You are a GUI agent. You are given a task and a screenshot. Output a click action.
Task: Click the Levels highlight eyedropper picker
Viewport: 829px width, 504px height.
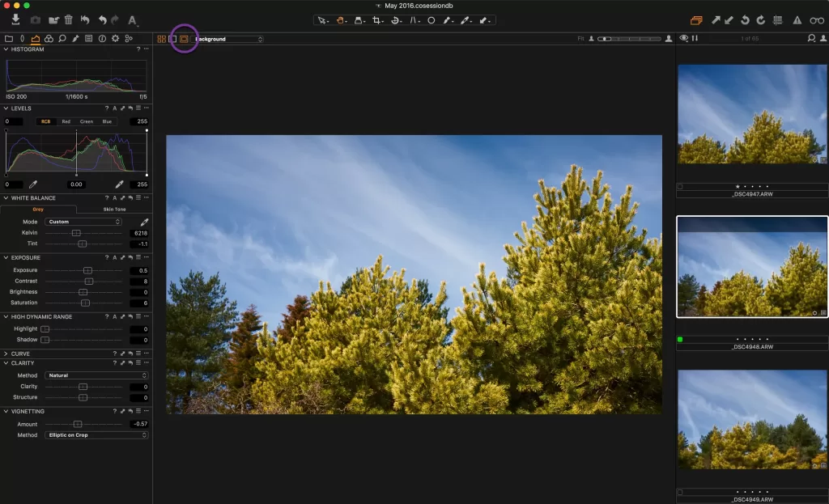point(120,184)
